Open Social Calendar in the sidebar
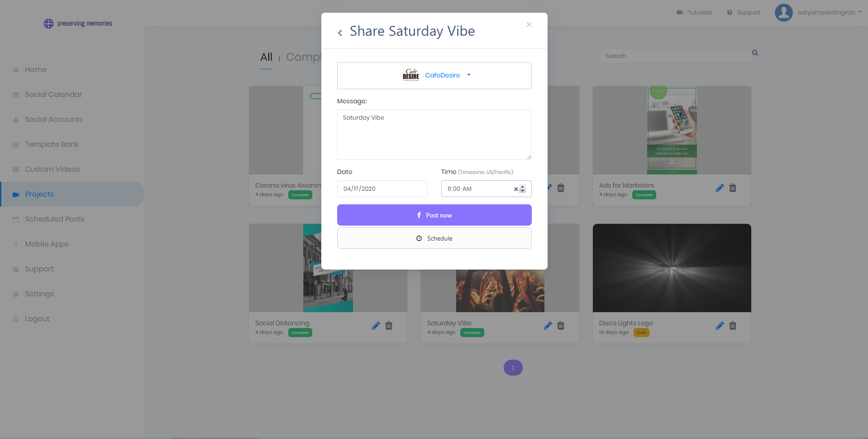The image size is (868, 439). point(53,94)
